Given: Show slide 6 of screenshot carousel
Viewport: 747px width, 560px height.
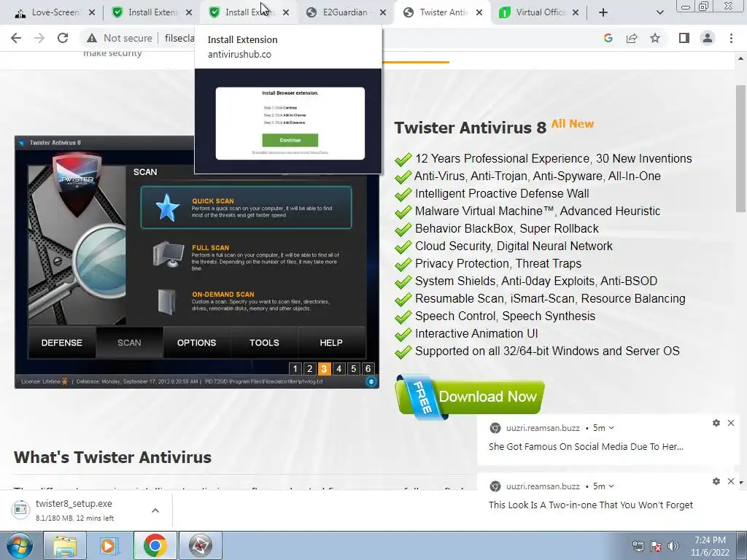Looking at the screenshot, I should pyautogui.click(x=368, y=368).
